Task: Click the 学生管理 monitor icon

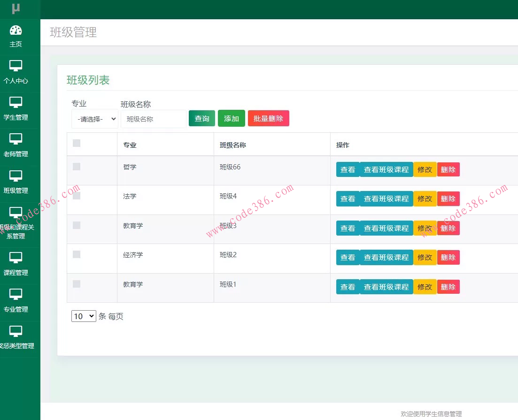Action: coord(15,102)
